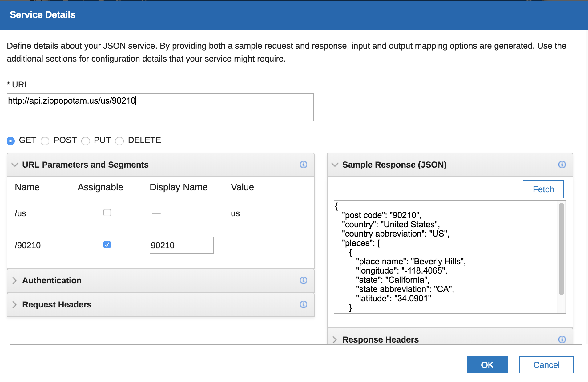Select the GET method radio button
588x382 pixels.
point(11,141)
